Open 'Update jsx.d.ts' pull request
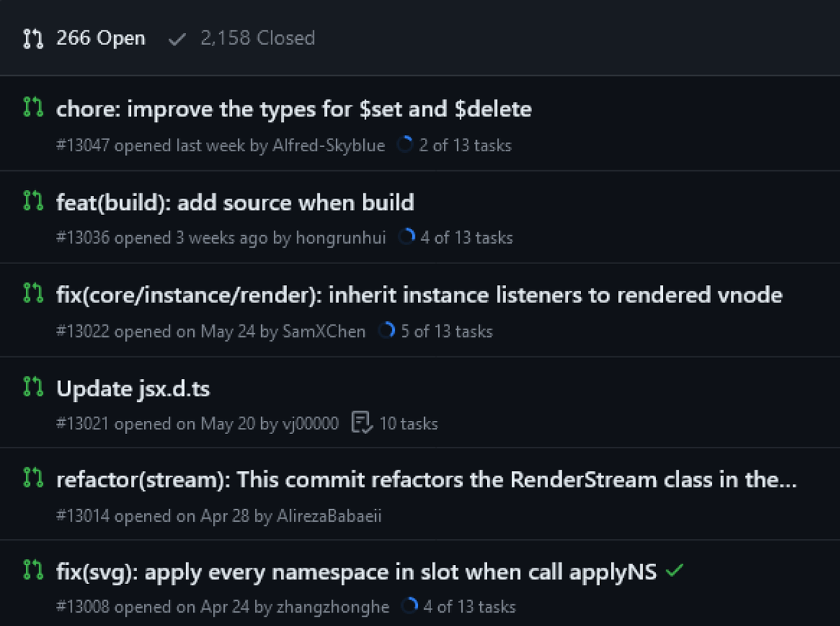This screenshot has height=626, width=840. point(133,387)
